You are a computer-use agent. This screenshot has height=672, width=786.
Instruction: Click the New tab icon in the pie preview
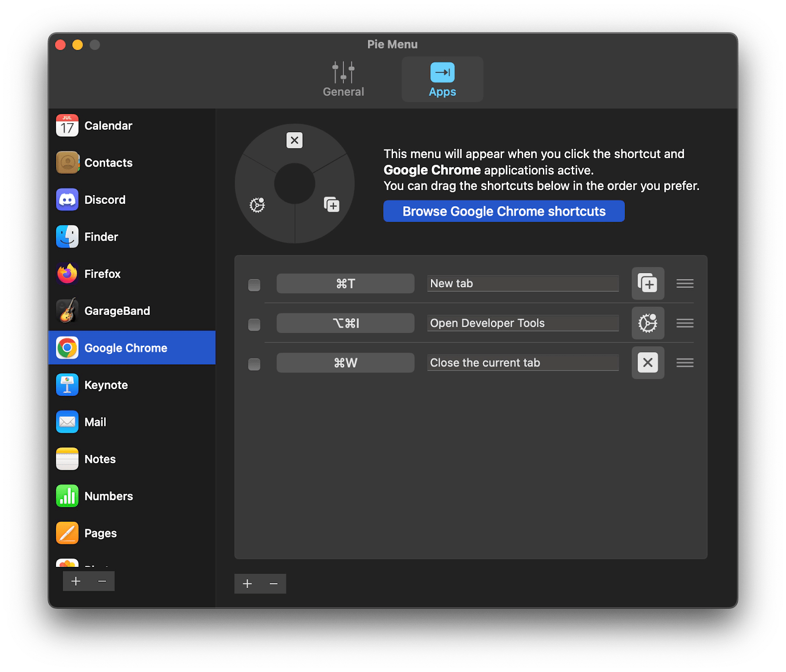pos(331,203)
